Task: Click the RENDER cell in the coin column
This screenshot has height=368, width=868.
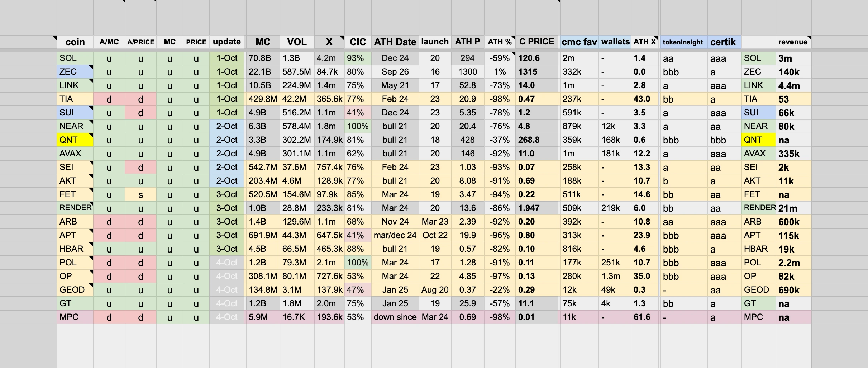Action: [75, 208]
